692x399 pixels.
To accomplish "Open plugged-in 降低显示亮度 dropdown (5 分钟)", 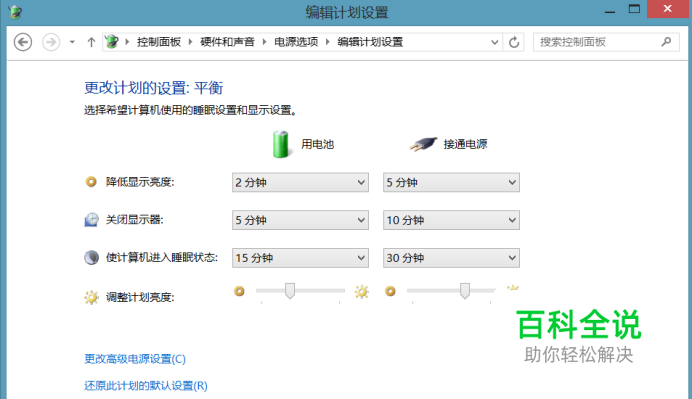I will pos(451,182).
